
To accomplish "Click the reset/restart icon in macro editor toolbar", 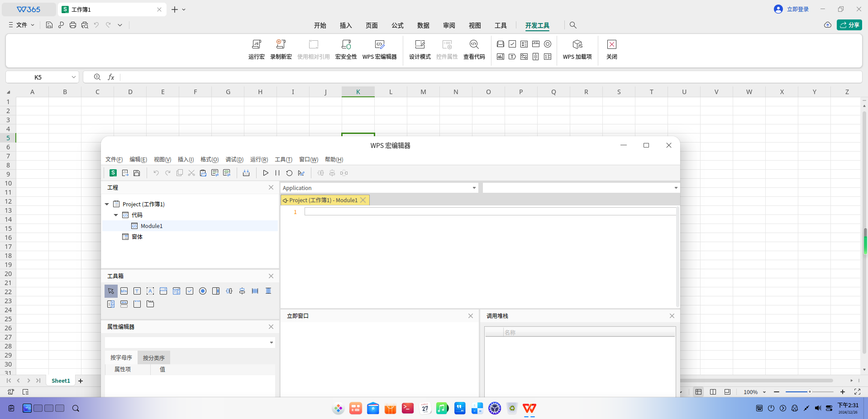I will click(289, 173).
